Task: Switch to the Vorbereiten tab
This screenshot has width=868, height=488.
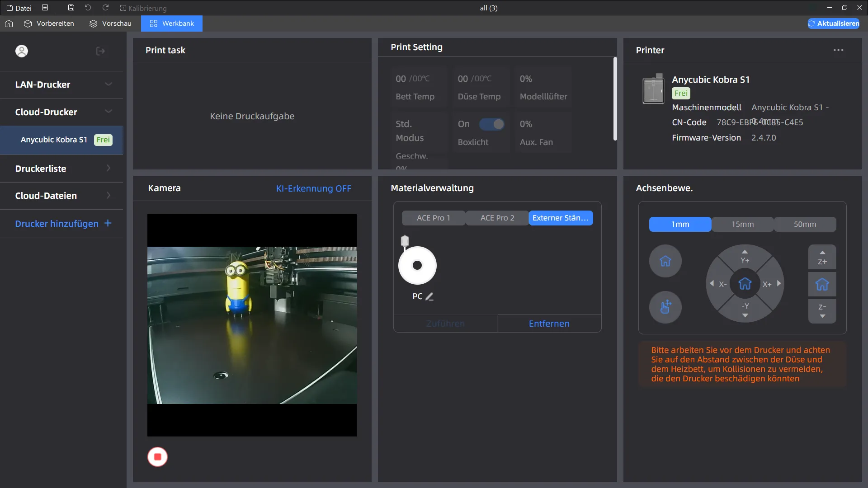Action: tap(49, 23)
